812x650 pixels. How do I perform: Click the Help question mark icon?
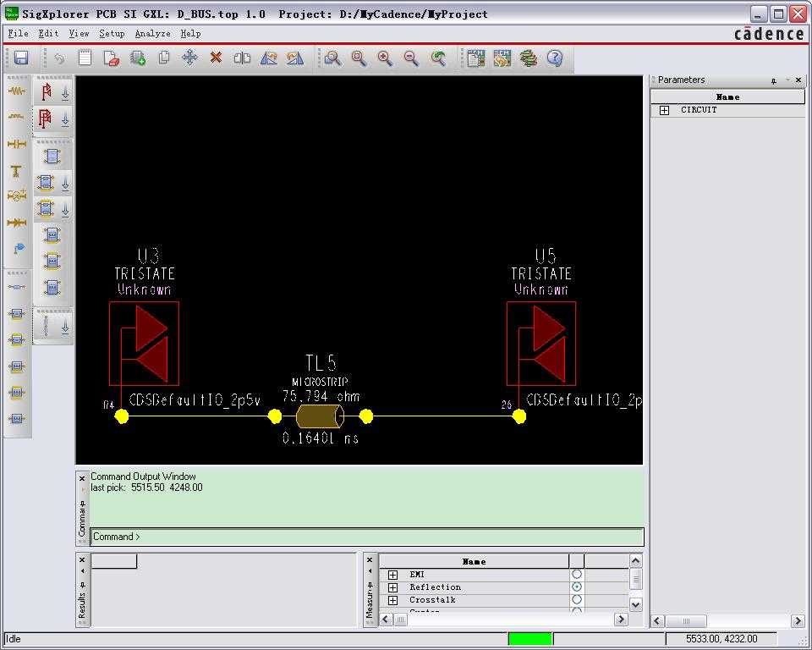[x=554, y=58]
